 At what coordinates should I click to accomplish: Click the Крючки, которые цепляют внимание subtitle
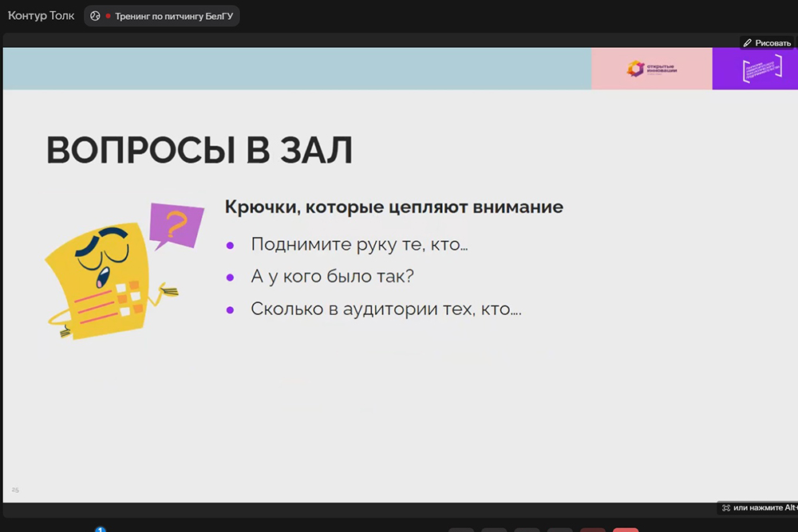[x=394, y=207]
